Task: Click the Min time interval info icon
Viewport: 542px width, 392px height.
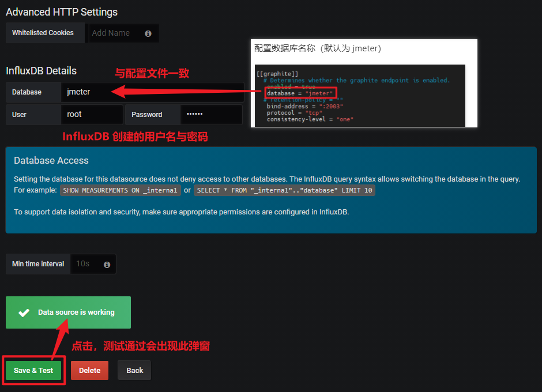Action: [x=107, y=265]
